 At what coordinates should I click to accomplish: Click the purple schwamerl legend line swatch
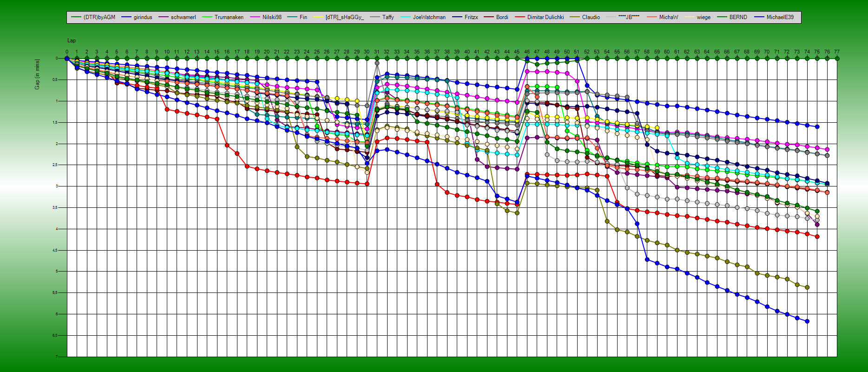click(x=164, y=17)
